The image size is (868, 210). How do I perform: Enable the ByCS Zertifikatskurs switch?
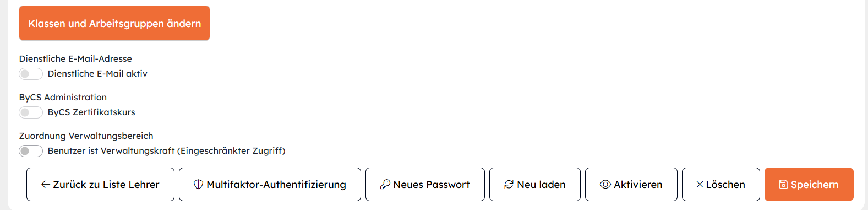(x=31, y=112)
